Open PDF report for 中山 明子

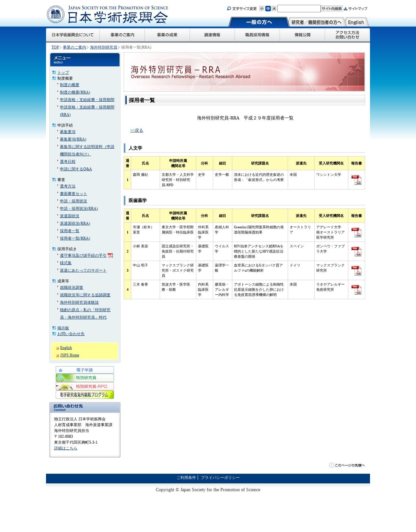coord(356,270)
